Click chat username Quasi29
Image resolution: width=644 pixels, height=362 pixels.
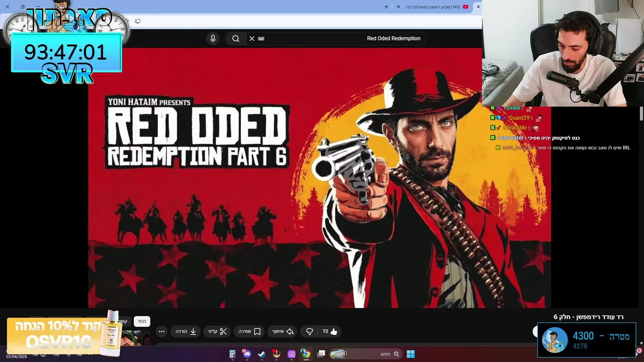tap(519, 118)
